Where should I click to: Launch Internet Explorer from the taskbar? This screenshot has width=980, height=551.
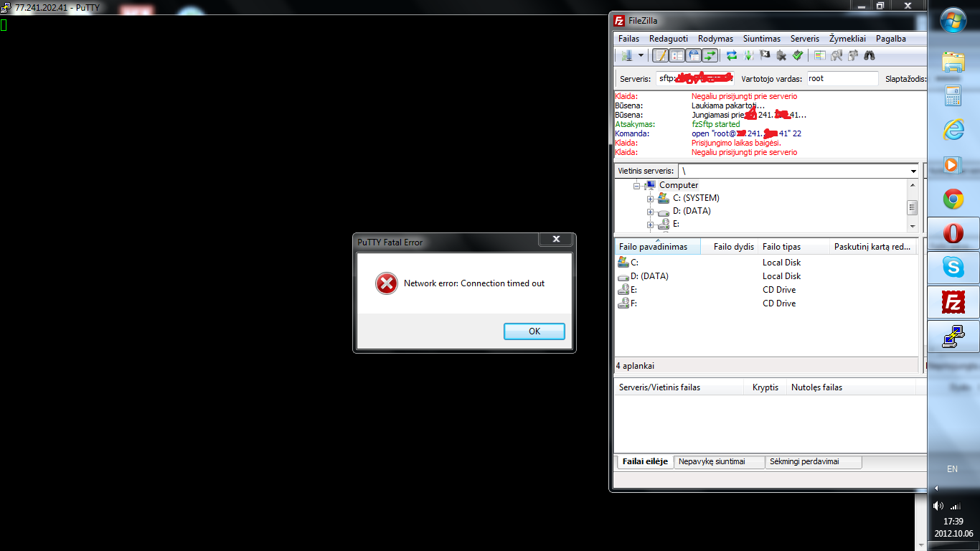(953, 129)
